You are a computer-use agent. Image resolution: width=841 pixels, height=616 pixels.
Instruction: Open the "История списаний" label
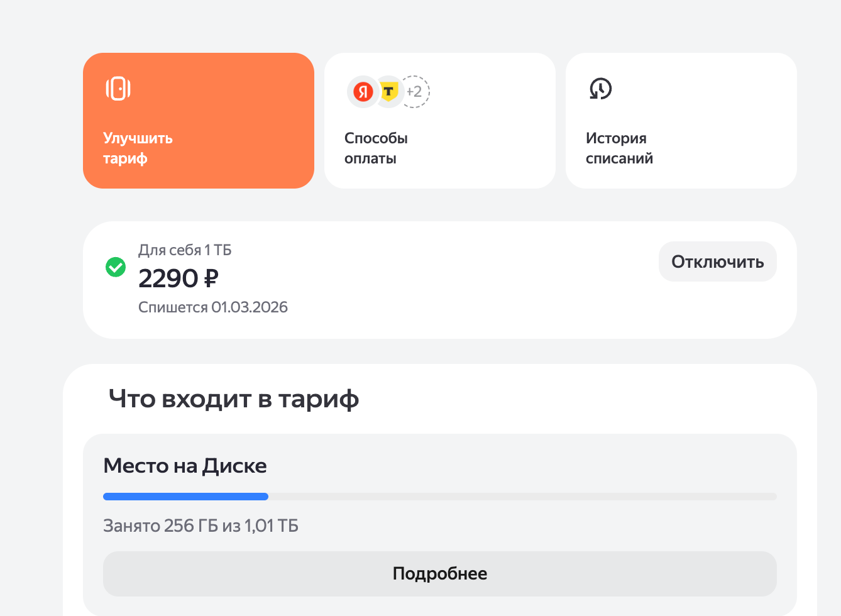(619, 148)
